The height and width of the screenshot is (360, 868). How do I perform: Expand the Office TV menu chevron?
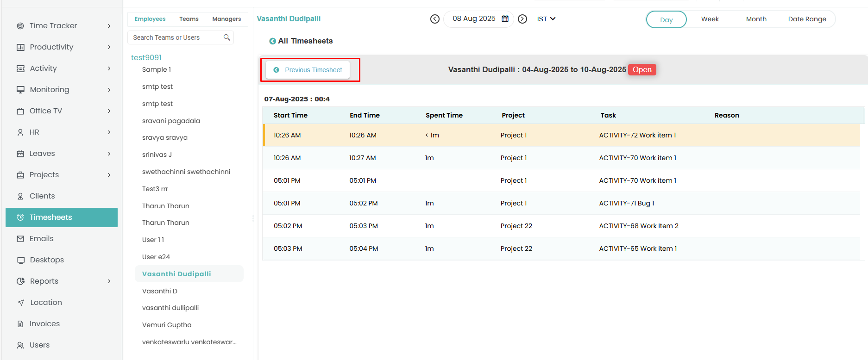109,111
